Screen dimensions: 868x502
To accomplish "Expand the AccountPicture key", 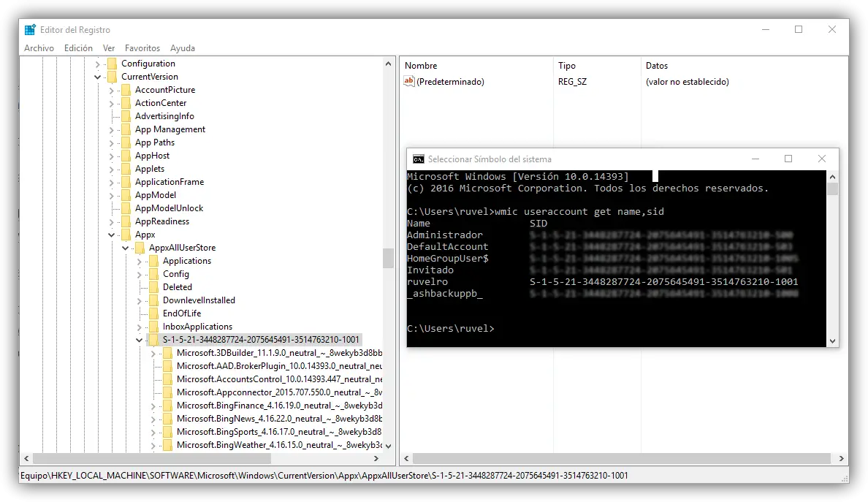I will (x=111, y=90).
